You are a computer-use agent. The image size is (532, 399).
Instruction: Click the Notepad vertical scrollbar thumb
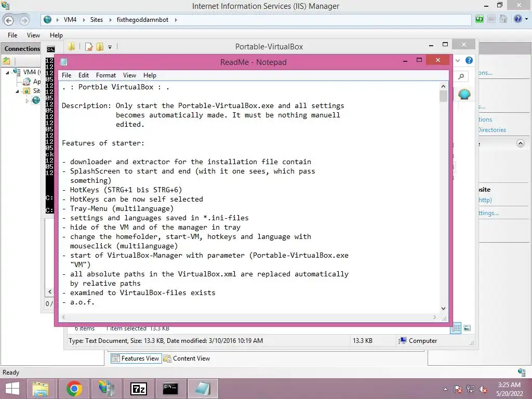point(443,96)
